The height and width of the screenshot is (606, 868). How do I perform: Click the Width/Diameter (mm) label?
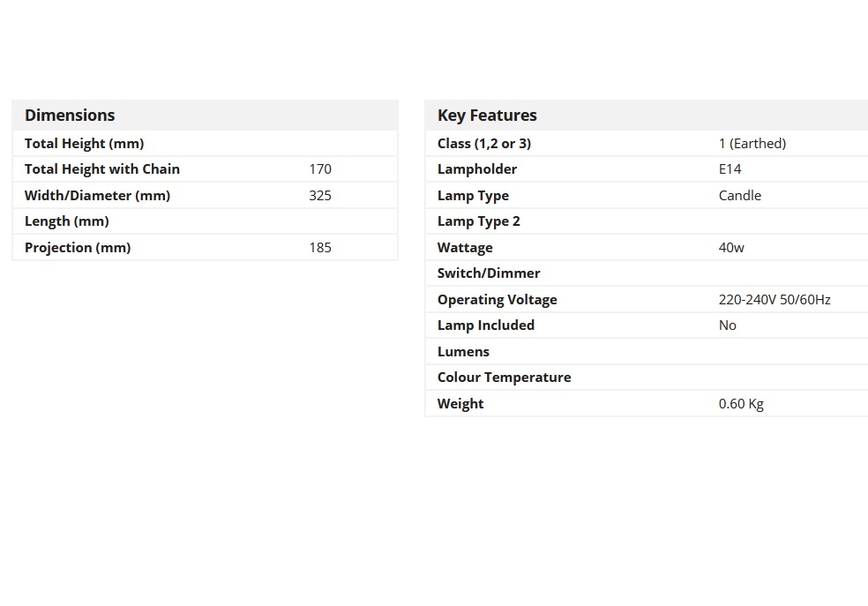(x=97, y=195)
